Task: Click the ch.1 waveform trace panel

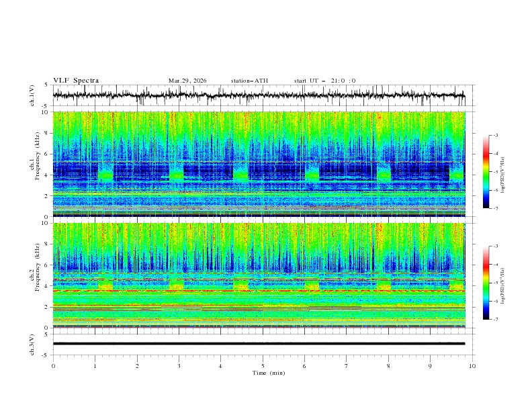Action: coord(263,95)
